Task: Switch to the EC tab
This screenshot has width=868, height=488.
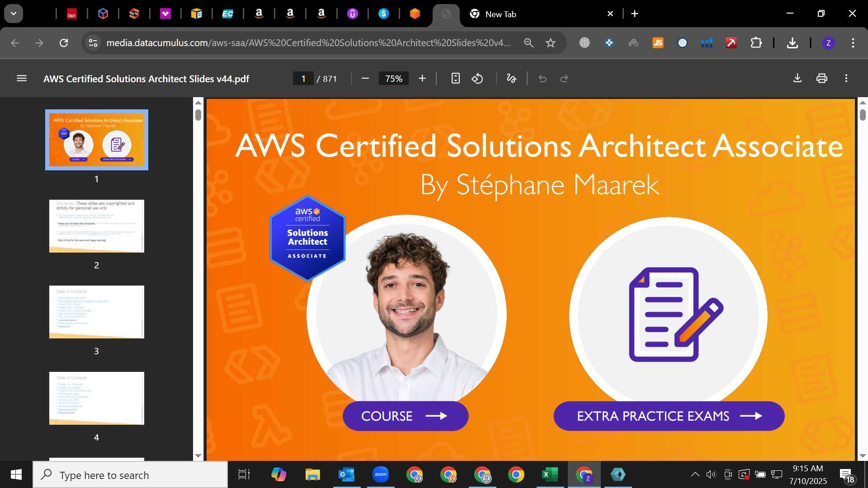Action: (227, 14)
